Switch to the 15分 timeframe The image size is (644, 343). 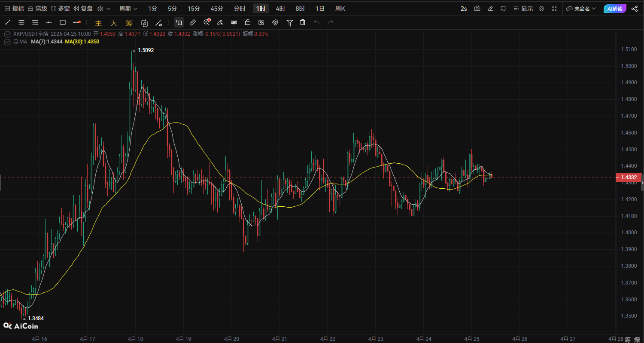pyautogui.click(x=194, y=9)
